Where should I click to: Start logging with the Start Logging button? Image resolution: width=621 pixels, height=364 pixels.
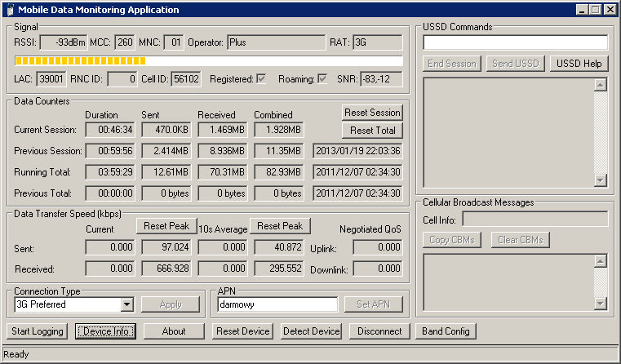click(x=38, y=331)
